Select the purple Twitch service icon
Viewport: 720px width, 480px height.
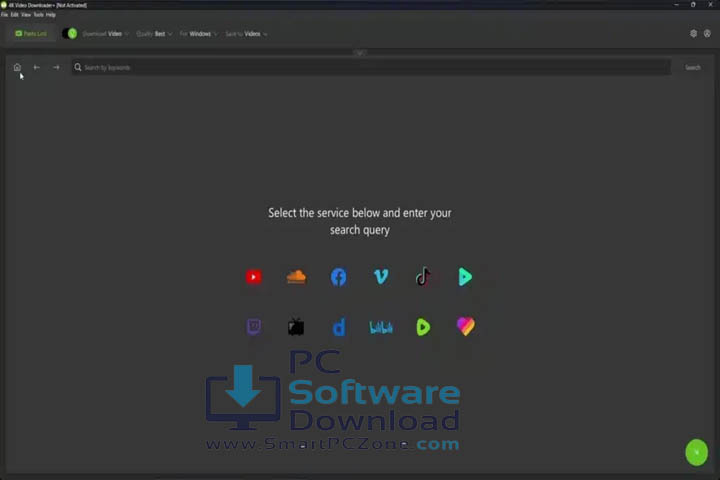tap(254, 327)
